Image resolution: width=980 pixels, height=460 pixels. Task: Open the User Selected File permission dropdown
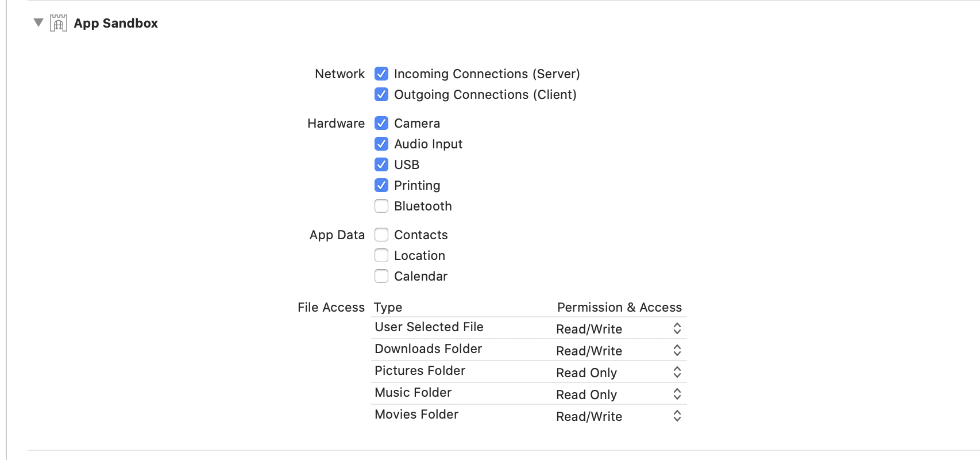point(677,328)
